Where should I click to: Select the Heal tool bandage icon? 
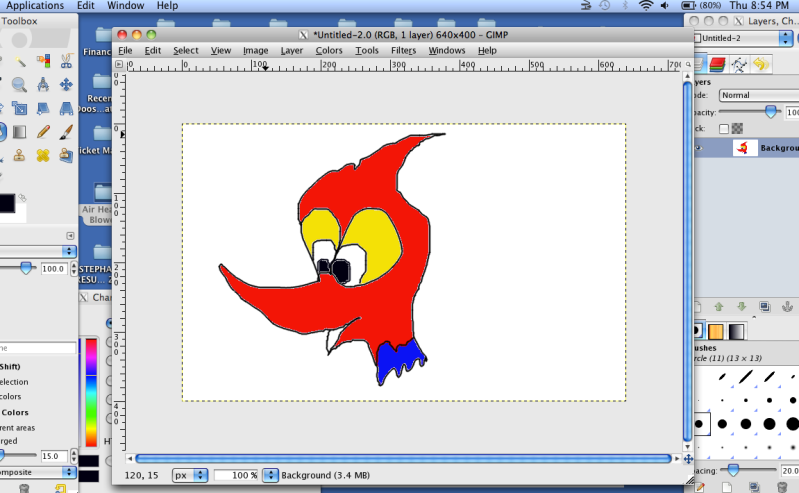[x=43, y=155]
